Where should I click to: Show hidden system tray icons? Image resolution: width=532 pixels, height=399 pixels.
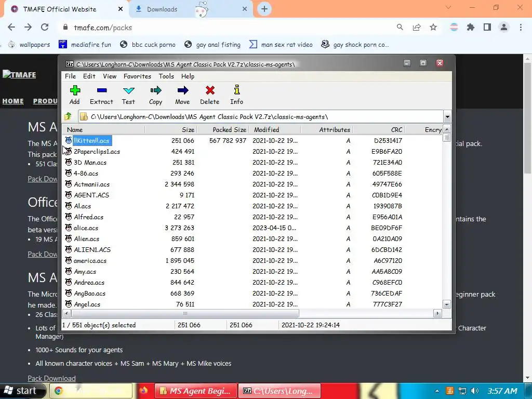[437, 391]
